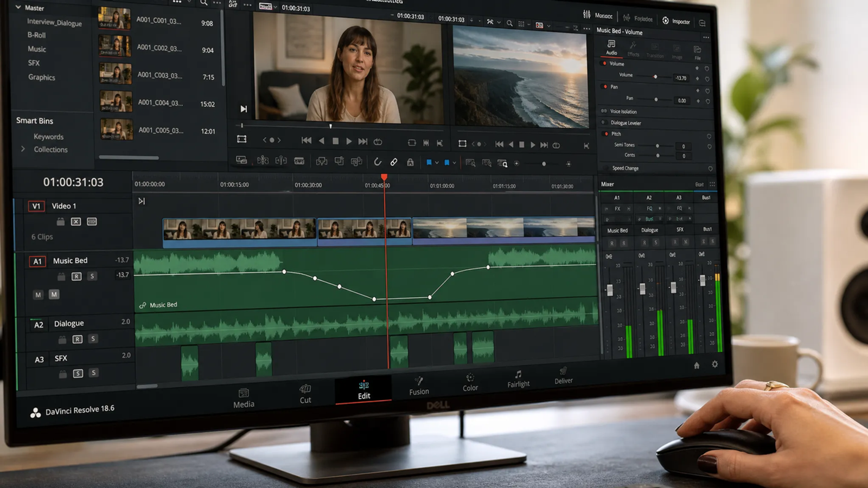Lock the Music Bed track with lock icon
The image size is (868, 488).
click(61, 277)
